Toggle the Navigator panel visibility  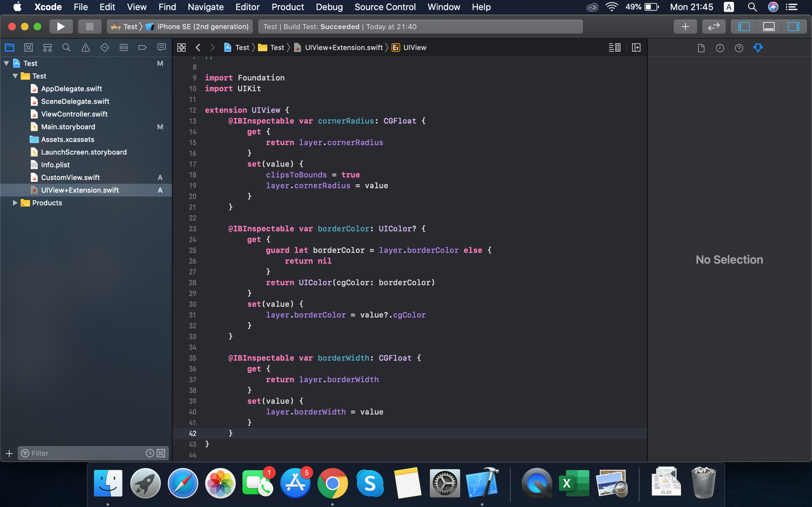coord(744,27)
